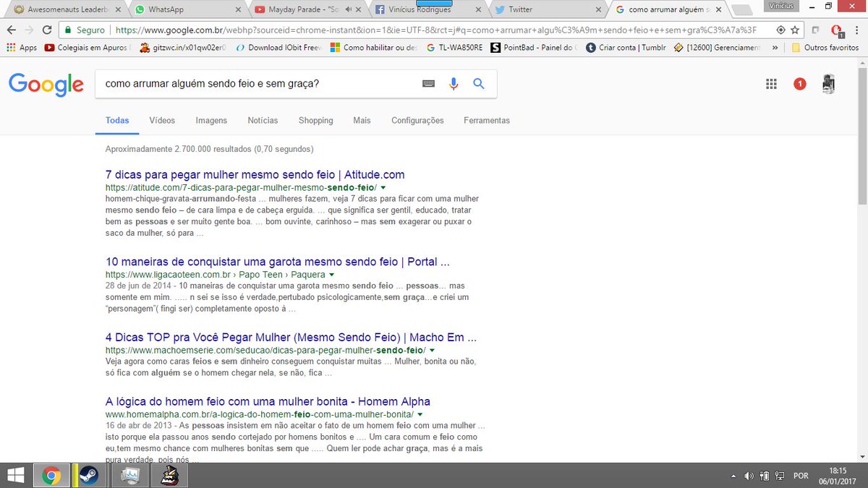
Task: Open the Google apps grid
Action: 771,84
